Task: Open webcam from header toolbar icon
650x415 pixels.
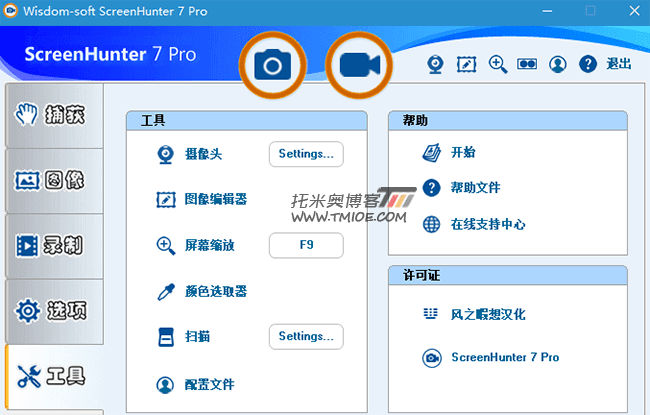Action: 435,64
